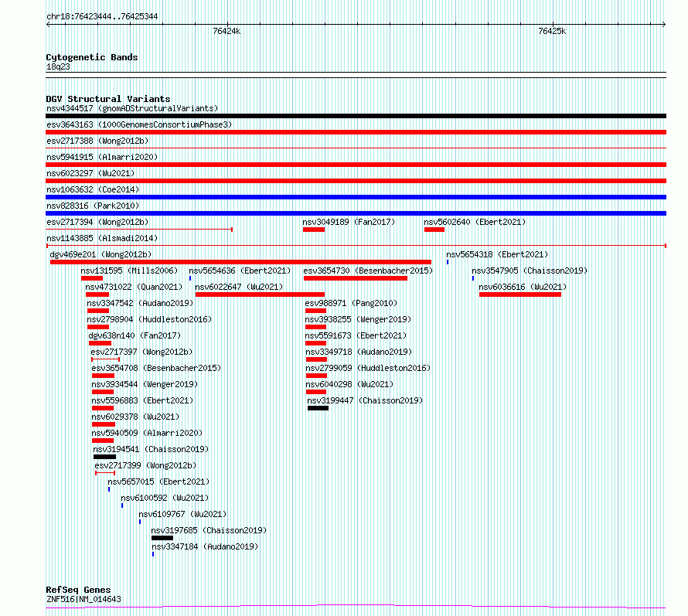
Task: Click esv2717397 (Wong2012b) label
Action: pos(141,352)
